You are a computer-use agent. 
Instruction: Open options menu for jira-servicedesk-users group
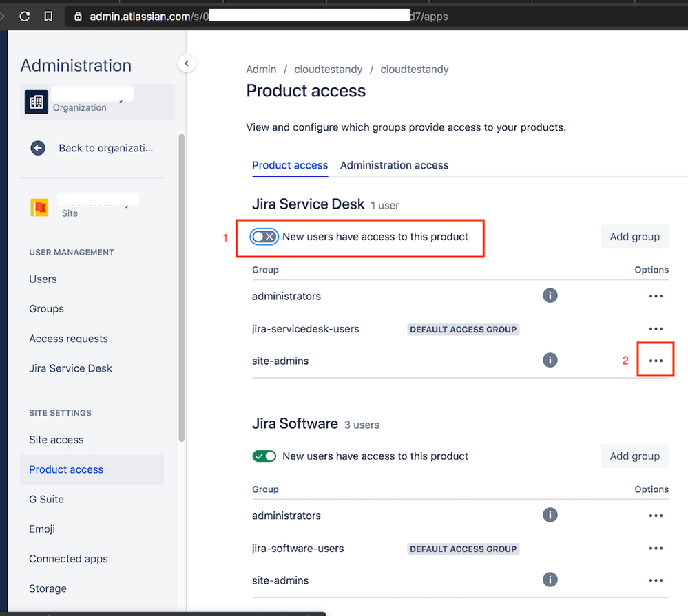tap(656, 329)
